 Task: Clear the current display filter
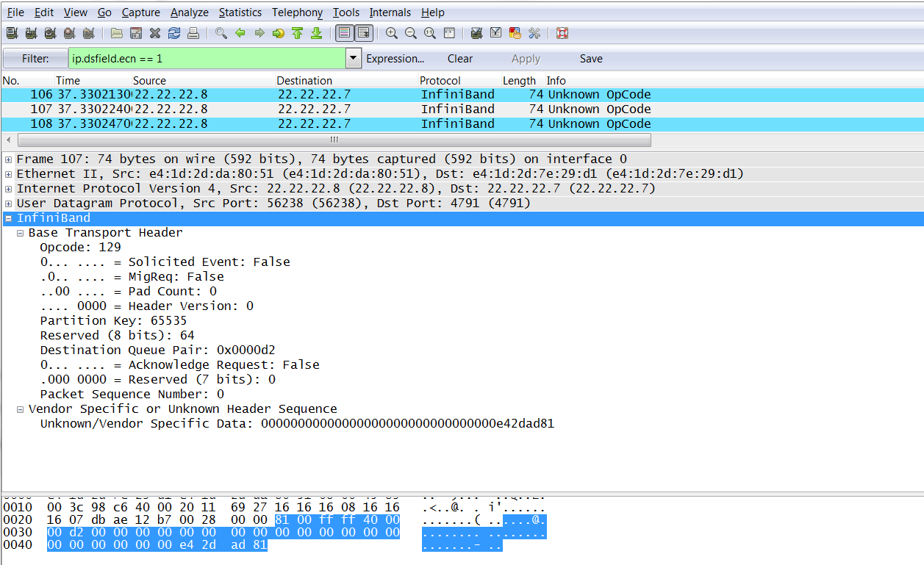pos(460,58)
